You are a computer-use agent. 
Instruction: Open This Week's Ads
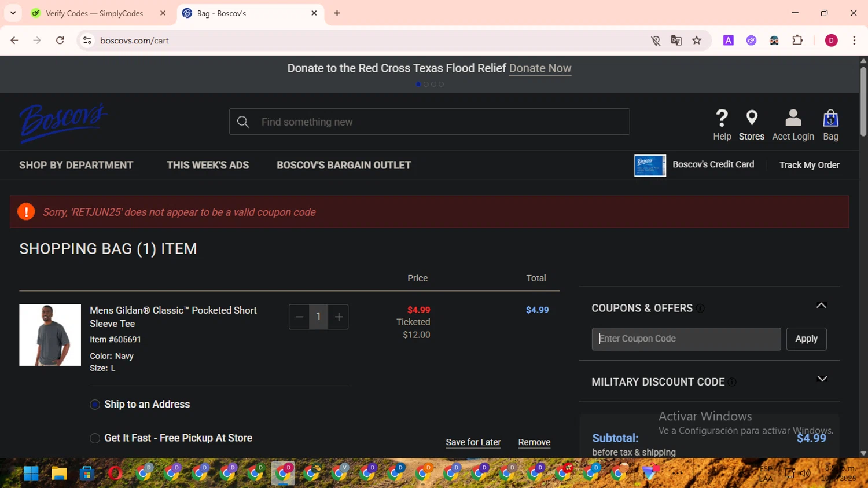(208, 166)
